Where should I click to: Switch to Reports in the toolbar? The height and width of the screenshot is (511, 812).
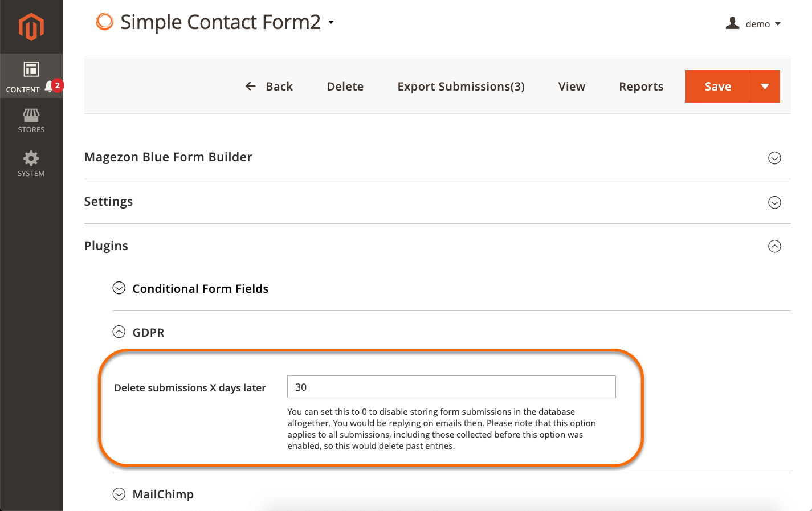click(x=641, y=86)
